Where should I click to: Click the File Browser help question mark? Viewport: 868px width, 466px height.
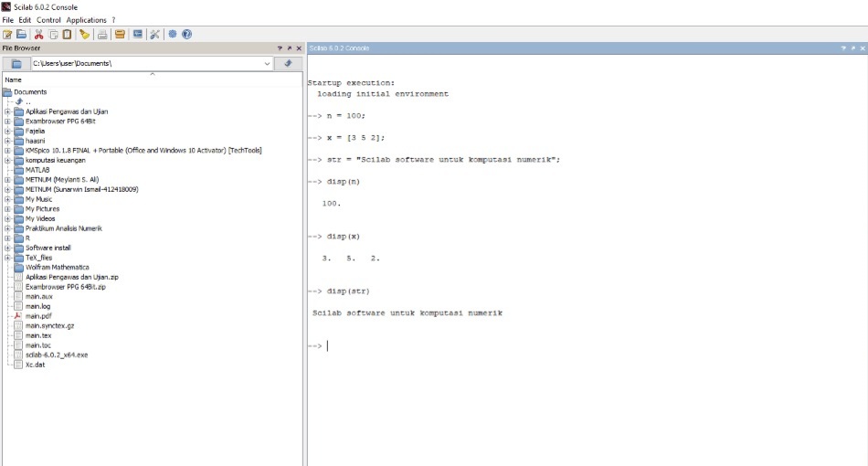280,48
